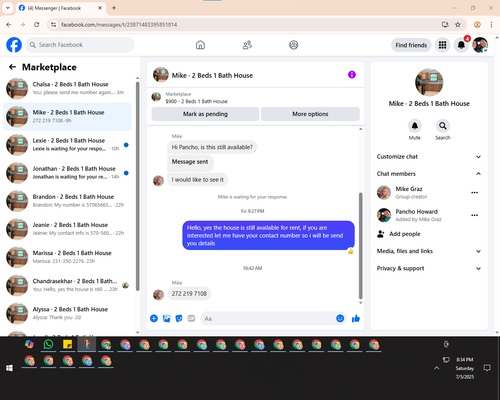Reload the browser page

coord(37,24)
